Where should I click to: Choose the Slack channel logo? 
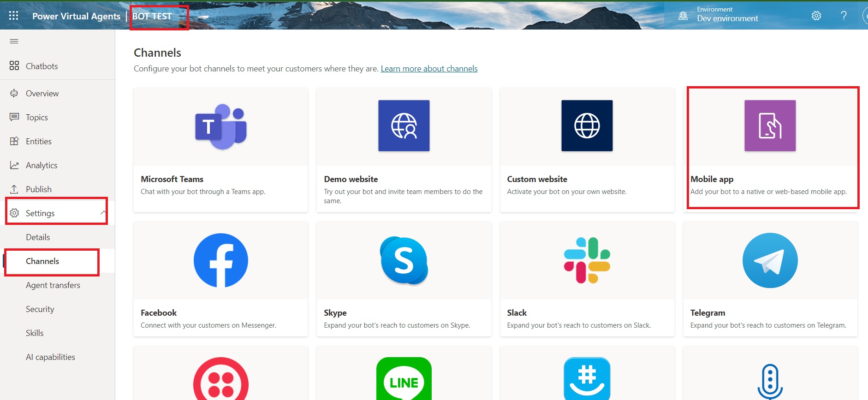click(587, 260)
